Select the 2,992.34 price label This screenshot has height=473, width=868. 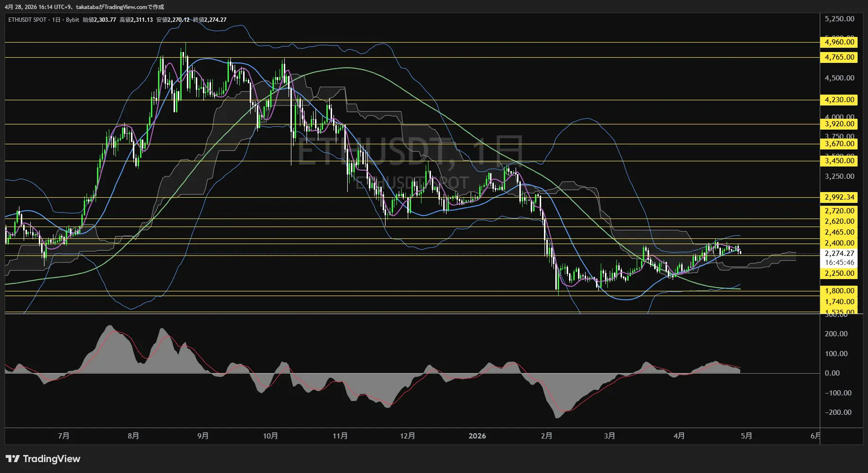[839, 197]
